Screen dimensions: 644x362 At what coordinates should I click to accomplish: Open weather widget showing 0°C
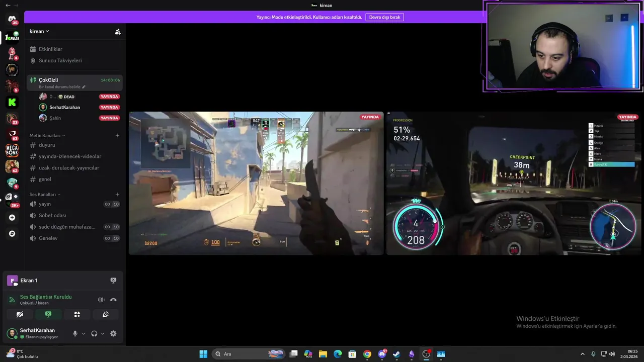point(22,354)
